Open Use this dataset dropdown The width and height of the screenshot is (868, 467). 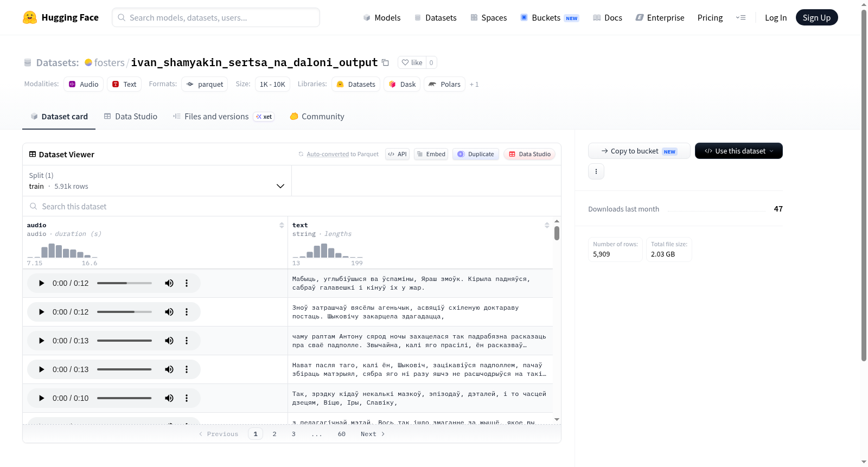click(x=738, y=151)
